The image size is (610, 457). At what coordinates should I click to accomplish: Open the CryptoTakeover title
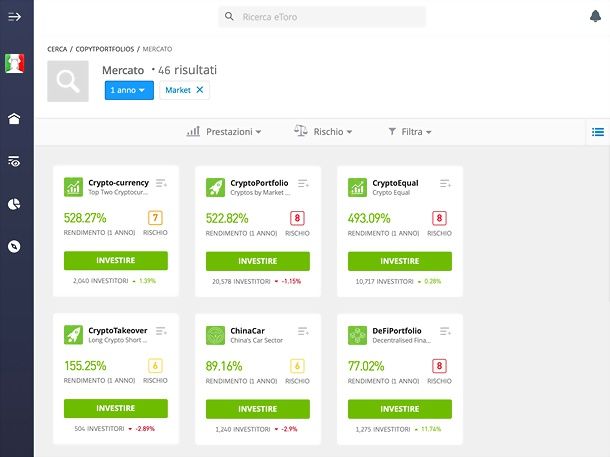118,331
